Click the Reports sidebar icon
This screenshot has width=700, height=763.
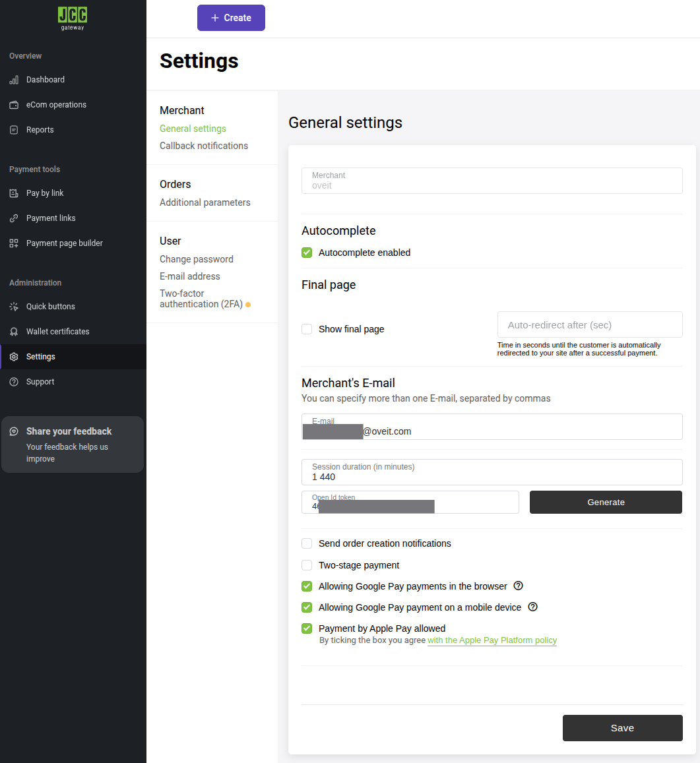tap(14, 130)
